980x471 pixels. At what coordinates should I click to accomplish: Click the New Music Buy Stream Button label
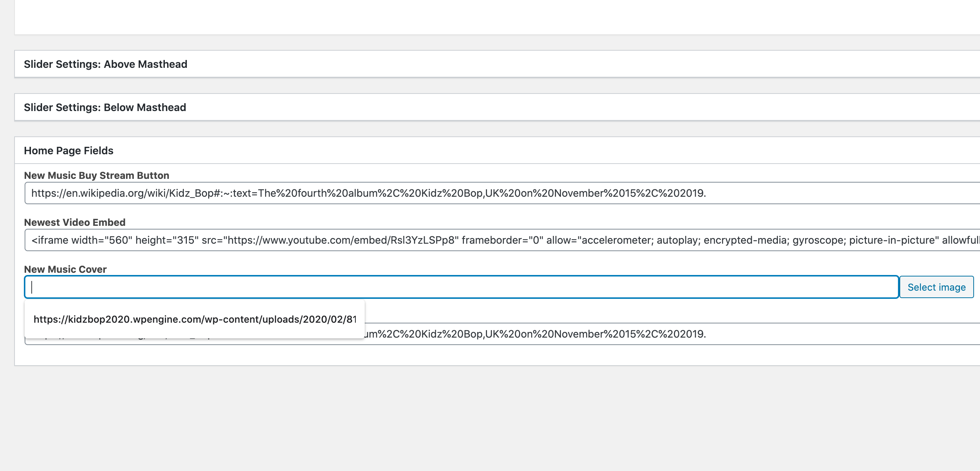click(x=97, y=175)
